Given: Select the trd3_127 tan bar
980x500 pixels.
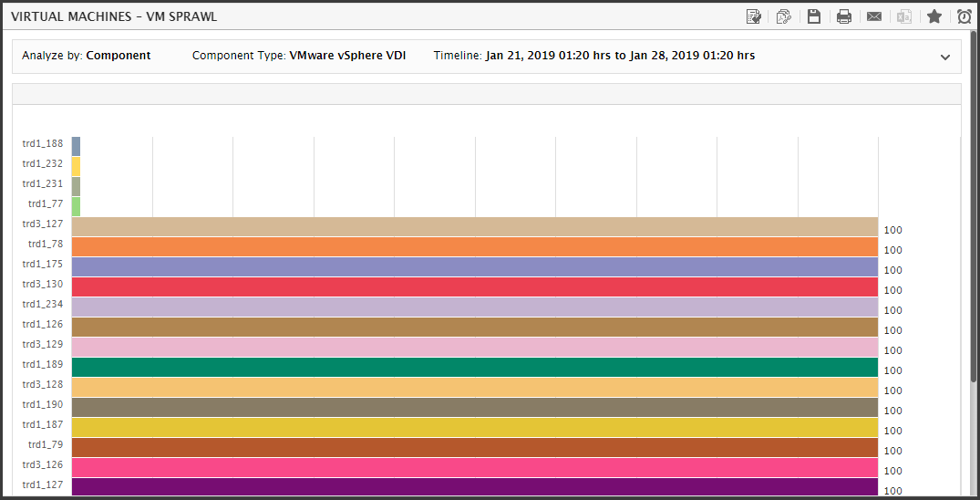Looking at the screenshot, I should click(x=474, y=226).
